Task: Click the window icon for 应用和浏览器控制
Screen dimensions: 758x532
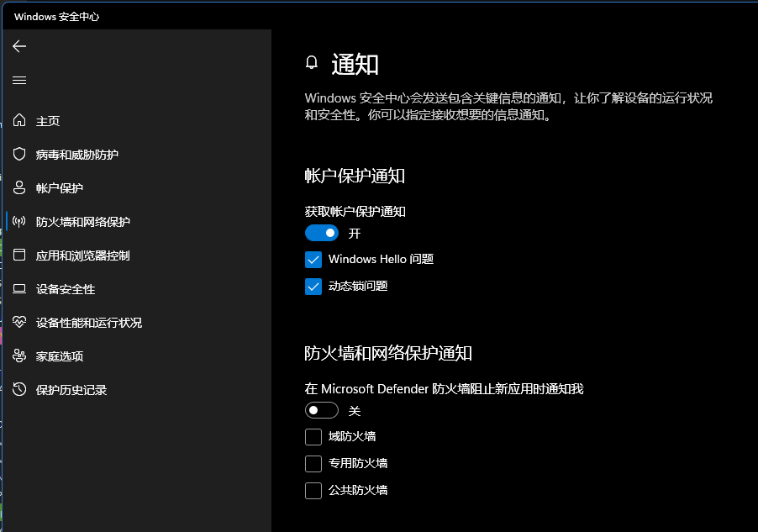Action: point(19,255)
